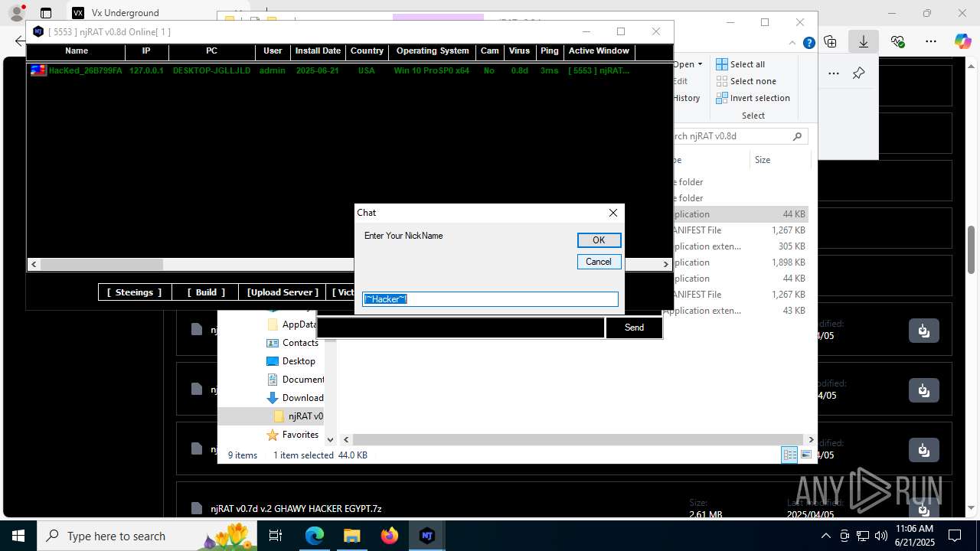Click the Build button in njRAT
The image size is (980, 551).
tap(206, 292)
